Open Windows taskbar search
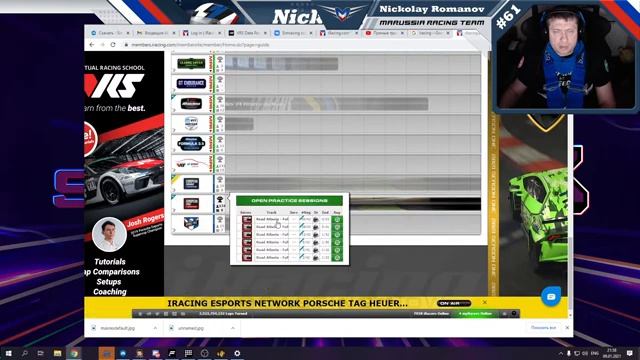The height and width of the screenshot is (360, 640). (24, 353)
